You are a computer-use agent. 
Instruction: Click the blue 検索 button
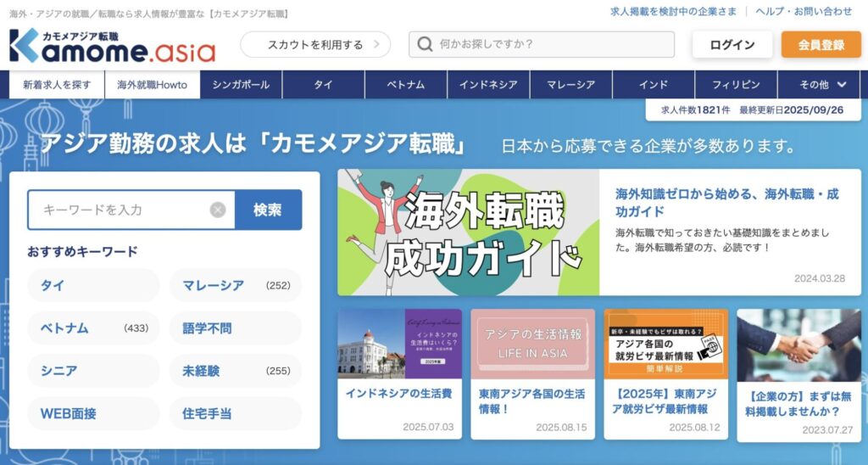click(268, 210)
